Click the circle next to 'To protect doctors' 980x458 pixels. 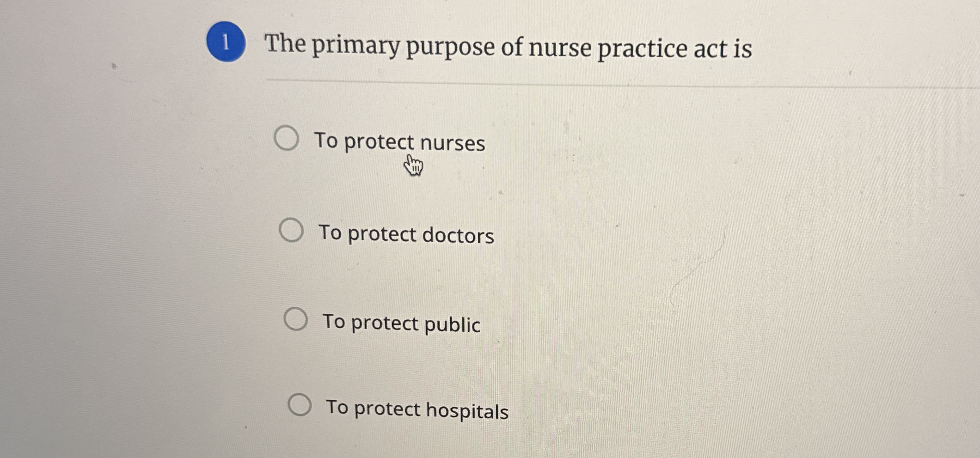pos(291,230)
